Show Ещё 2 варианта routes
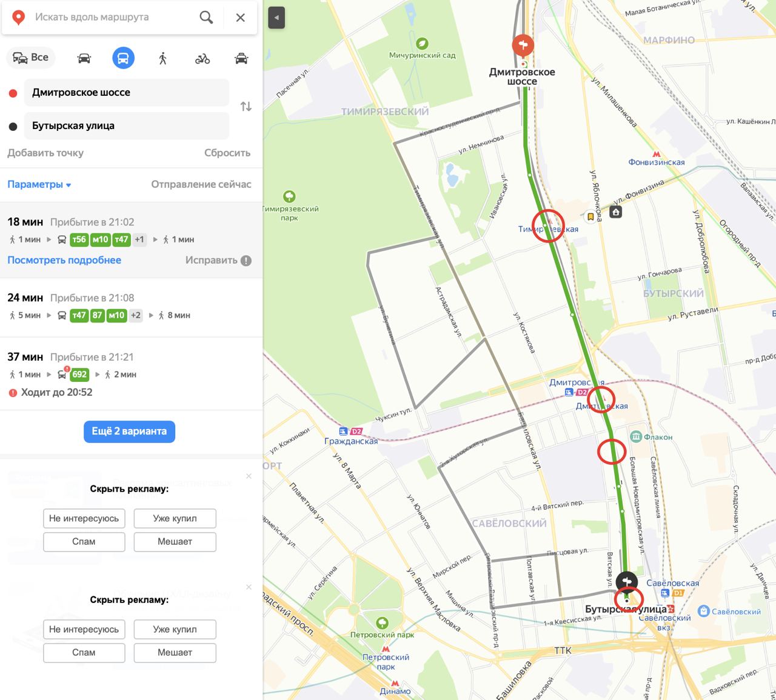The height and width of the screenshot is (700, 776). pyautogui.click(x=129, y=432)
